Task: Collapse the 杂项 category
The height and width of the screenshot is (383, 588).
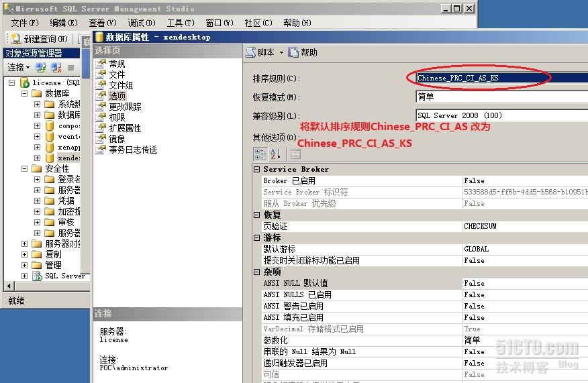Action: pyautogui.click(x=256, y=272)
